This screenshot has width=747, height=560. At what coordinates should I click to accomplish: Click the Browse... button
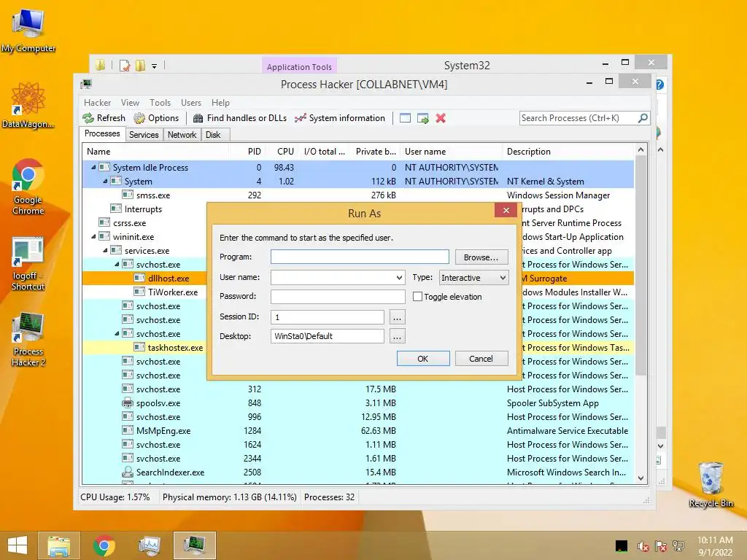(481, 257)
